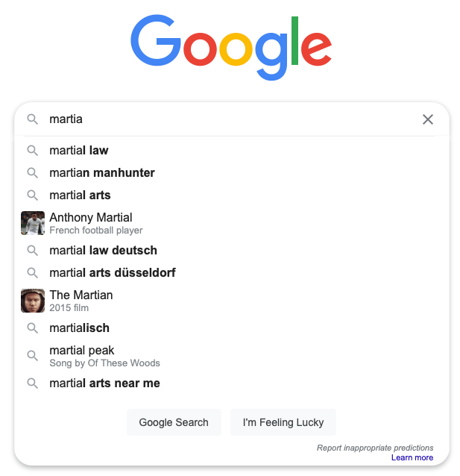Focus the search text field containing "martia"
The image size is (460, 476).
point(224,119)
